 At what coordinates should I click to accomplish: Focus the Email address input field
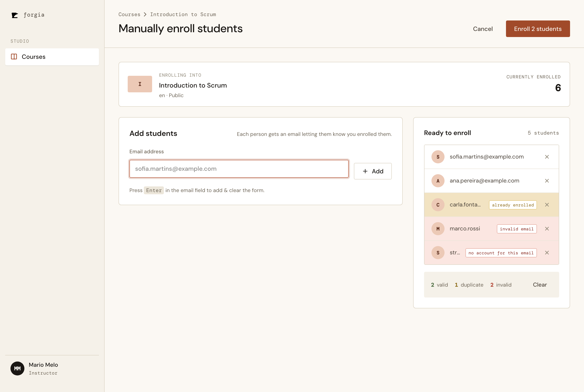click(239, 169)
